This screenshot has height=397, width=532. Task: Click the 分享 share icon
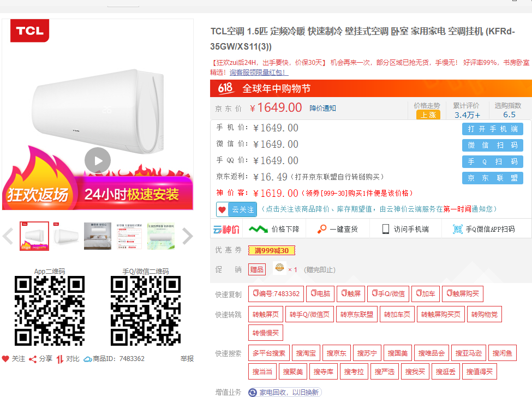pos(33,359)
